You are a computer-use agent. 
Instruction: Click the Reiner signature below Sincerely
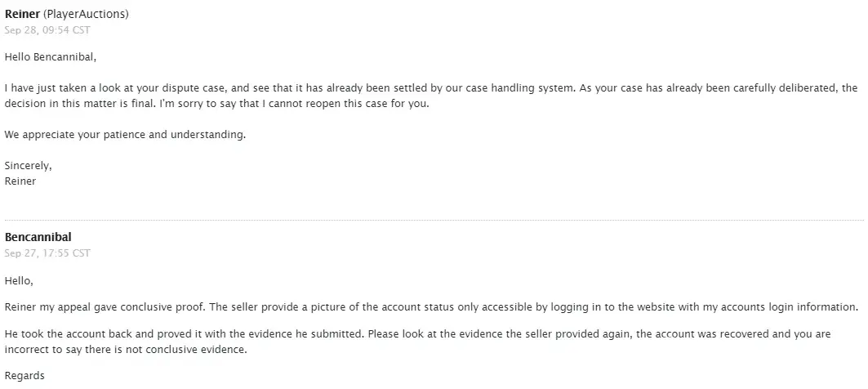(x=20, y=181)
